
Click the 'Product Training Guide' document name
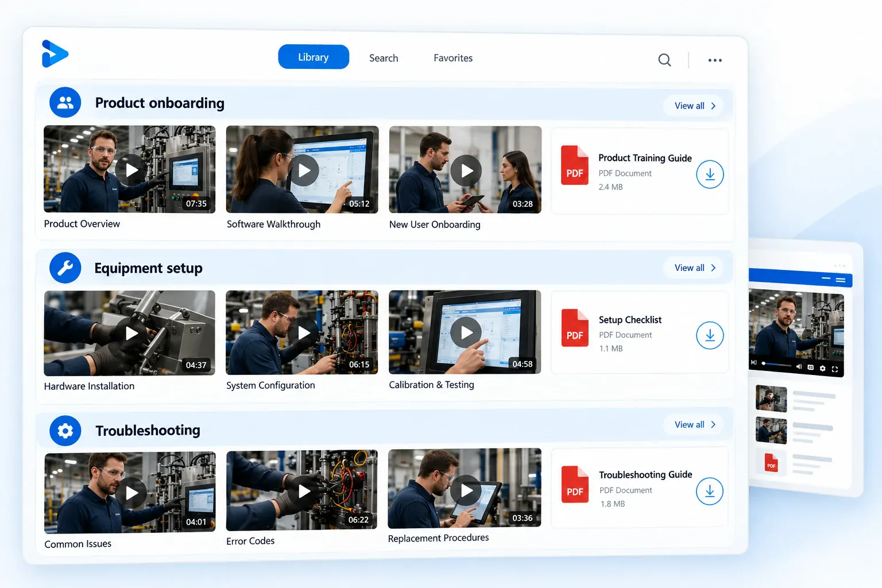(x=645, y=158)
